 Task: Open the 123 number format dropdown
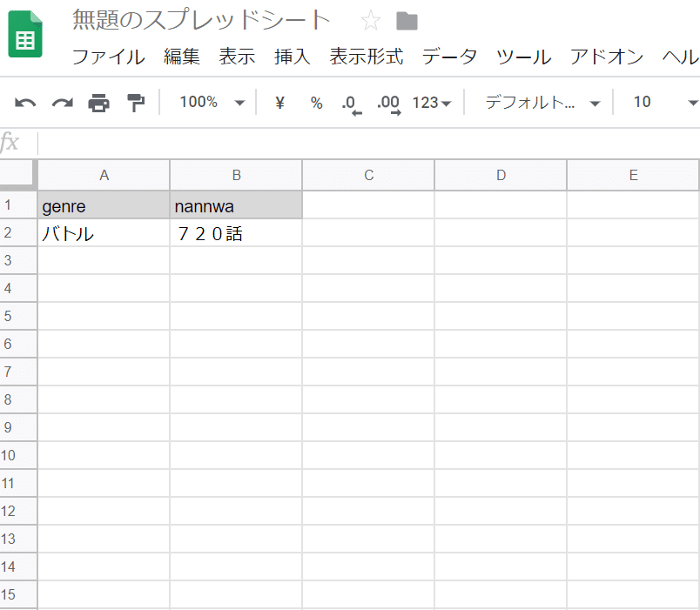pyautogui.click(x=432, y=103)
